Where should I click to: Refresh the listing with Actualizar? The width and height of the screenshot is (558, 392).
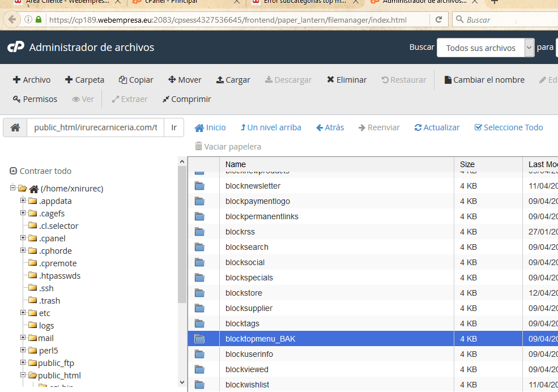(437, 127)
